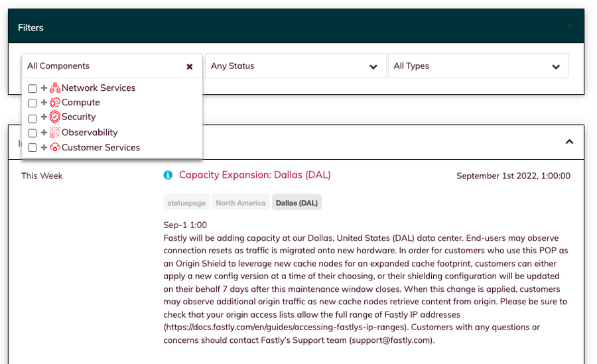Click the Dallas (DAL) tag

[297, 203]
